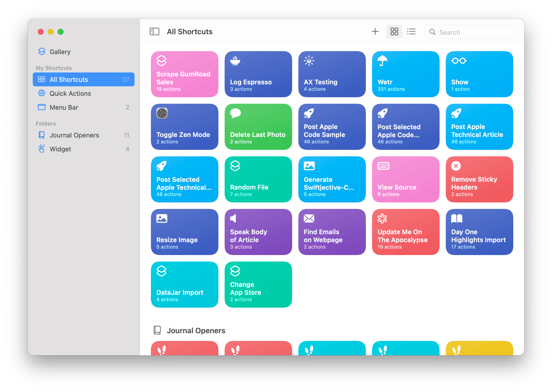Select the Menu Bar section in sidebar
This screenshot has height=392, width=552.
point(64,107)
